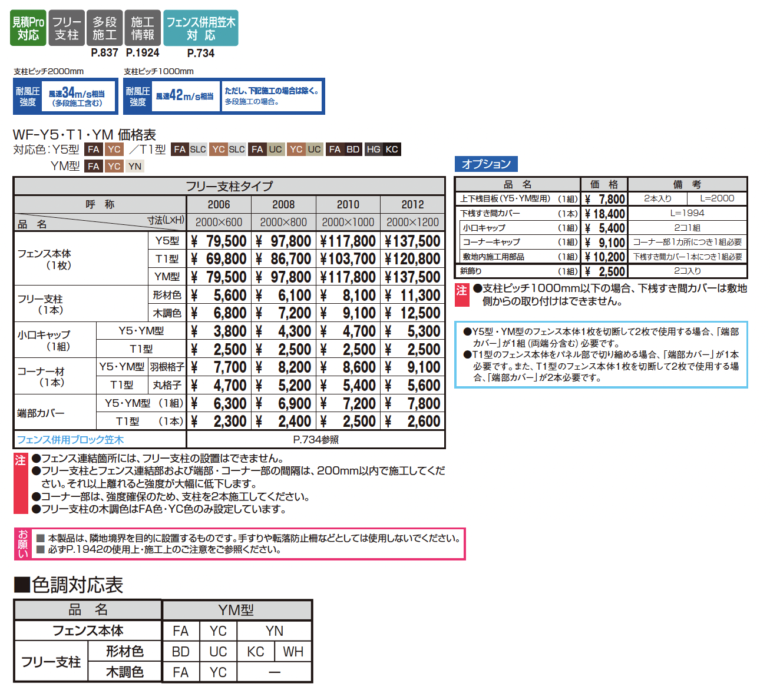This screenshot has height=700, width=770.
Task: Select the フリー支柱タイプ table header
Action: coord(229,186)
